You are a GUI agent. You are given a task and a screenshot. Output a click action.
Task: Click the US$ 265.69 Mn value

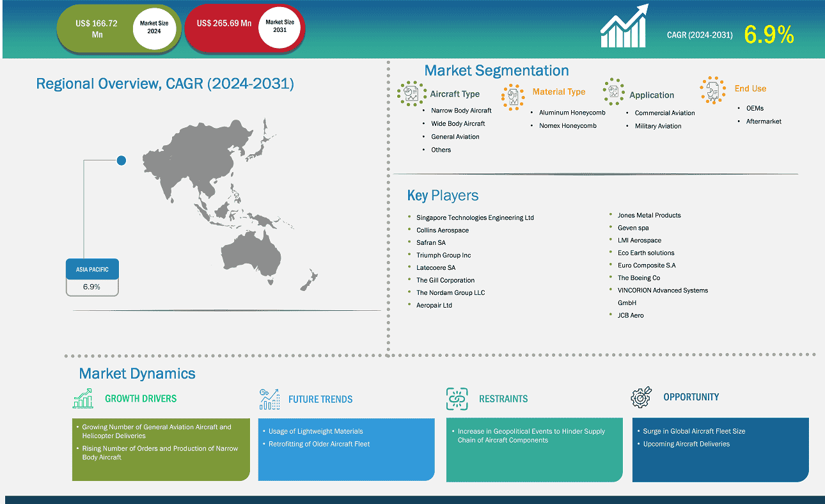tap(224, 23)
